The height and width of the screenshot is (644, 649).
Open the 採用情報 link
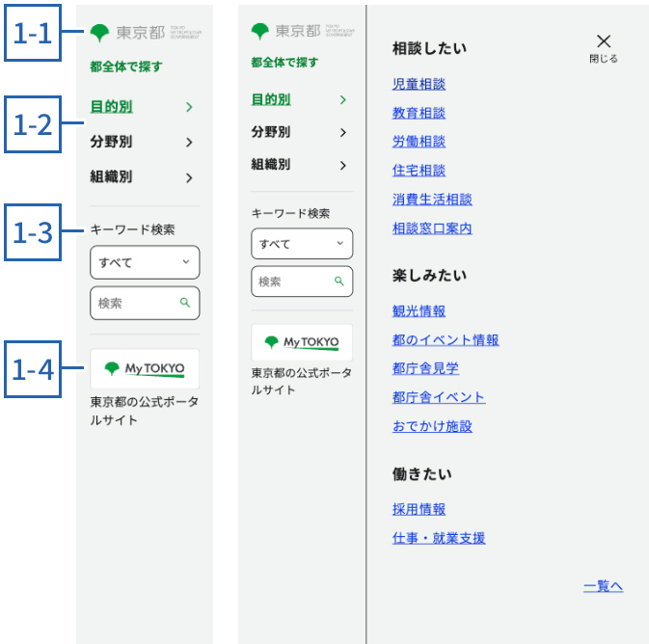(x=419, y=509)
